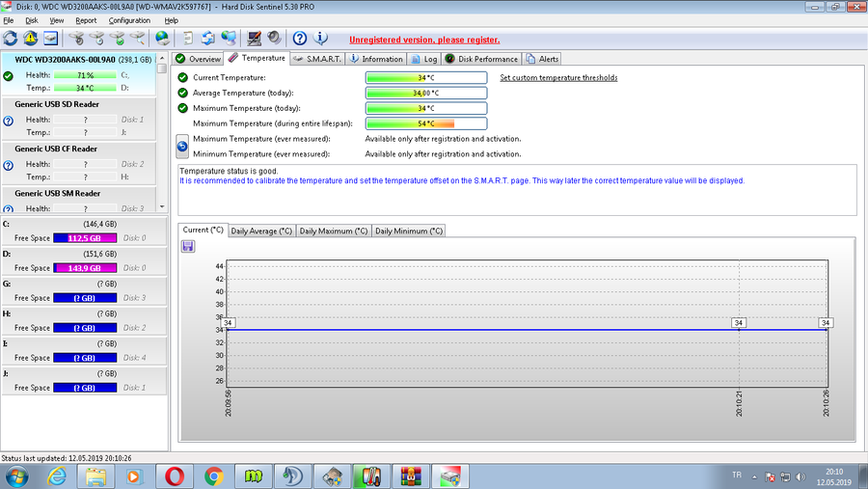This screenshot has width=868, height=489.
Task: Click the question mark icon for Generic USB CF Reader
Action: (9, 165)
